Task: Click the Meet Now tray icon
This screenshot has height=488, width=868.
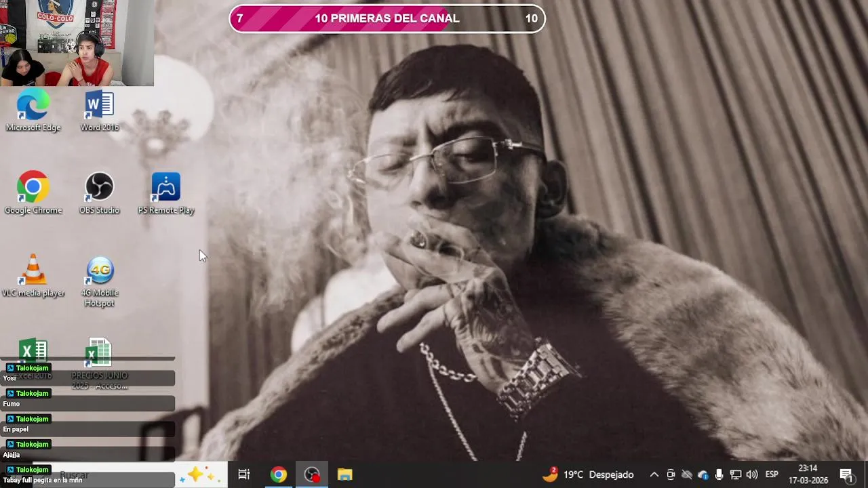Action: click(671, 474)
